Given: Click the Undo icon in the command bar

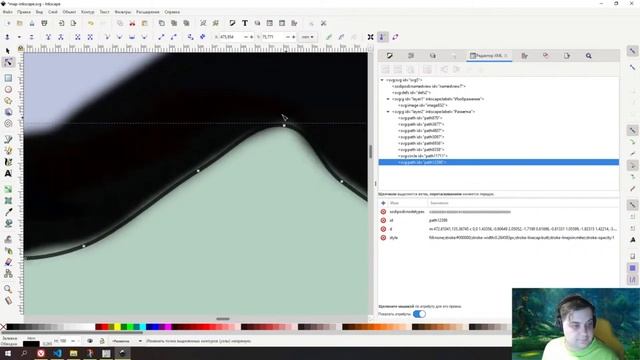Looking at the screenshot, I should click(x=91, y=24).
